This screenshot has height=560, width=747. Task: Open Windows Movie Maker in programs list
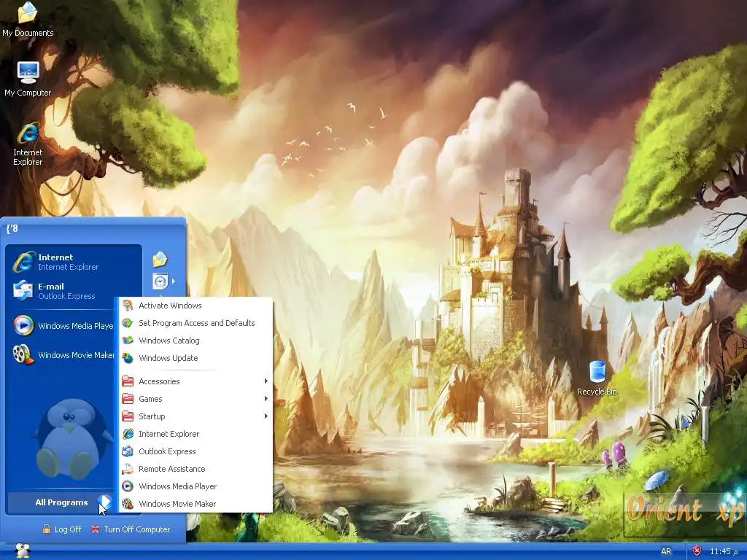(x=196, y=504)
